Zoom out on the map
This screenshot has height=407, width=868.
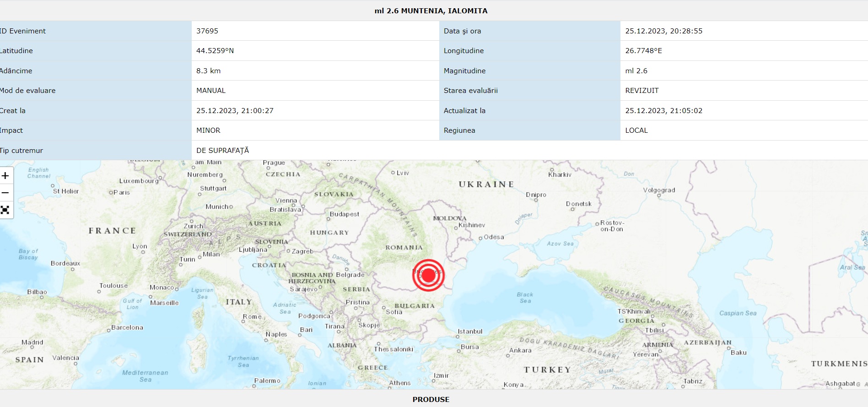click(x=5, y=193)
